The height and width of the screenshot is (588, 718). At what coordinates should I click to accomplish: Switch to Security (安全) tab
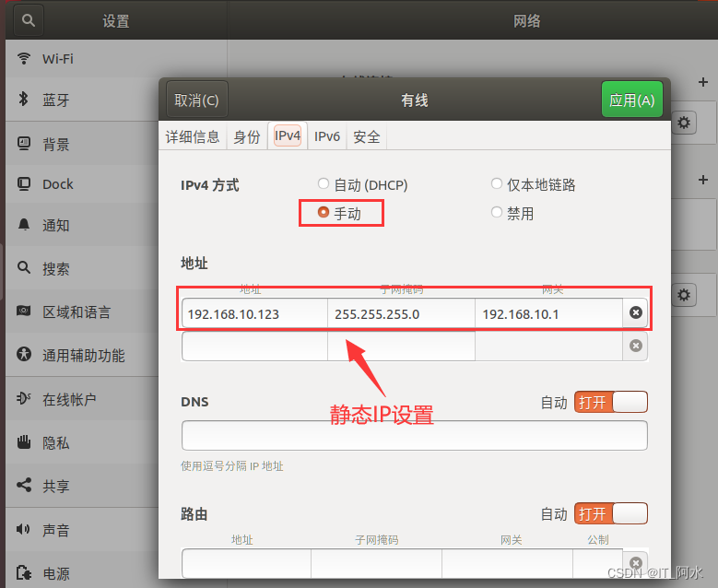coord(367,136)
